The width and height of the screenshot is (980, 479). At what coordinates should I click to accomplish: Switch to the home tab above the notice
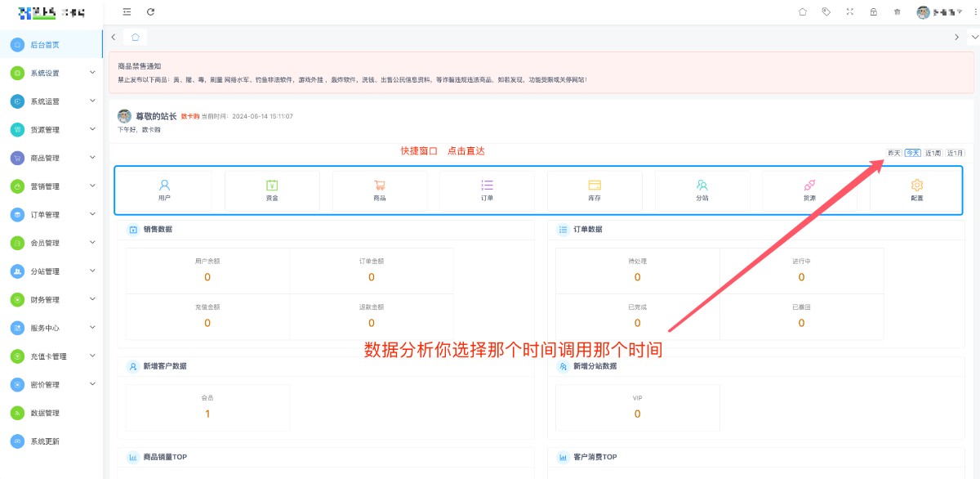point(134,36)
